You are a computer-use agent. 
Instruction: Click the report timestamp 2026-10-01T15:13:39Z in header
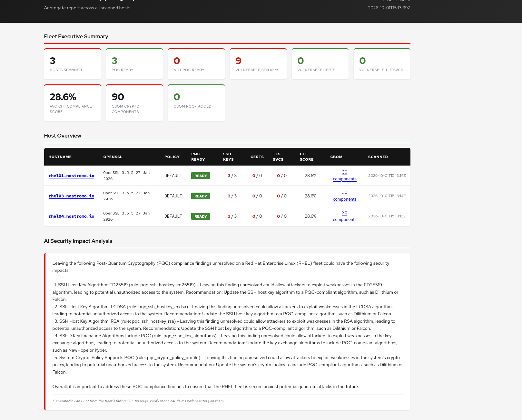[389, 8]
